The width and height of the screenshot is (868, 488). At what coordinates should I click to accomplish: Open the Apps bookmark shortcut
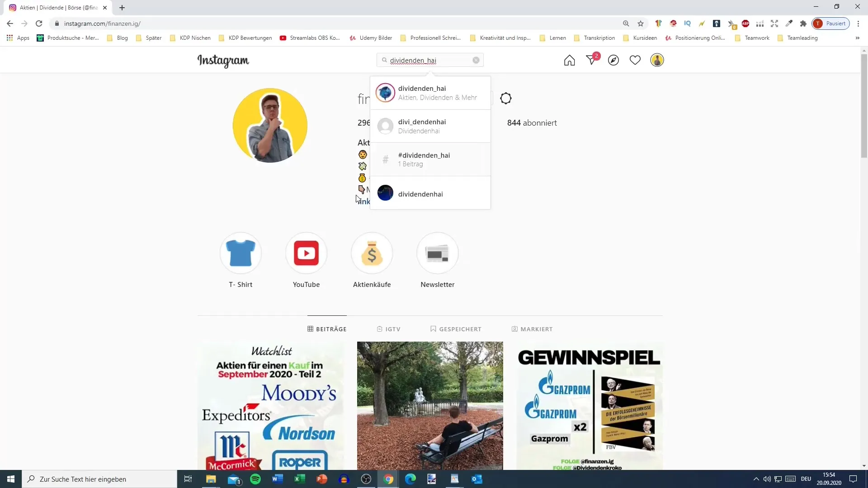[x=18, y=38]
